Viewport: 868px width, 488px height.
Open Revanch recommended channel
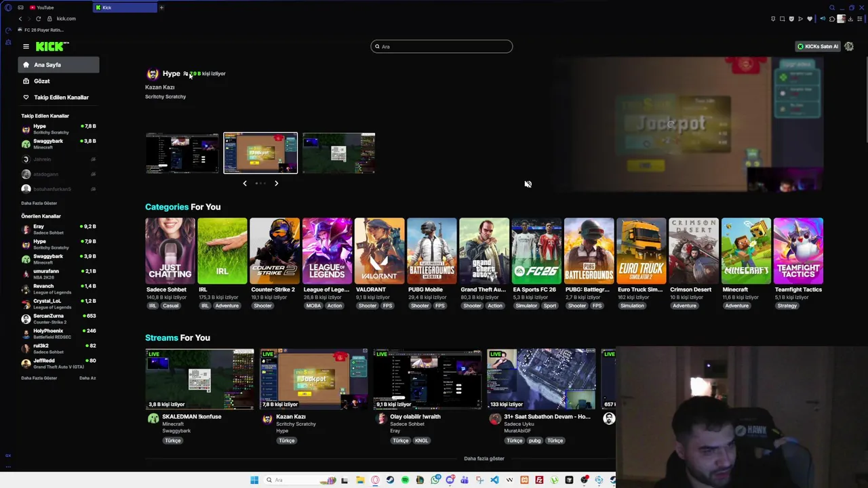pyautogui.click(x=58, y=289)
